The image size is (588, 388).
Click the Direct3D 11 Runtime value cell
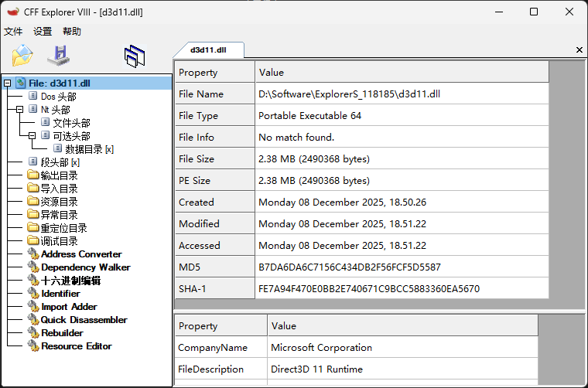(403, 369)
